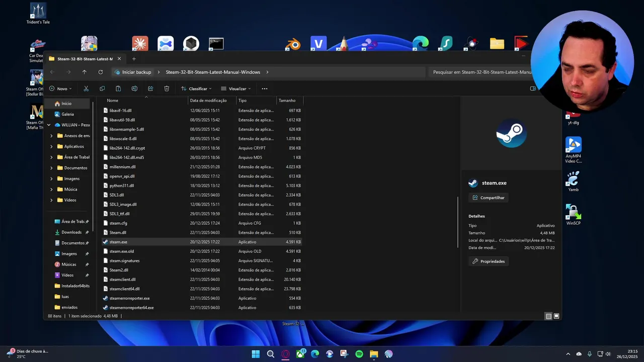The height and width of the screenshot is (362, 644).
Task: Open Trident's Tale desktop shortcut
Action: tap(38, 14)
